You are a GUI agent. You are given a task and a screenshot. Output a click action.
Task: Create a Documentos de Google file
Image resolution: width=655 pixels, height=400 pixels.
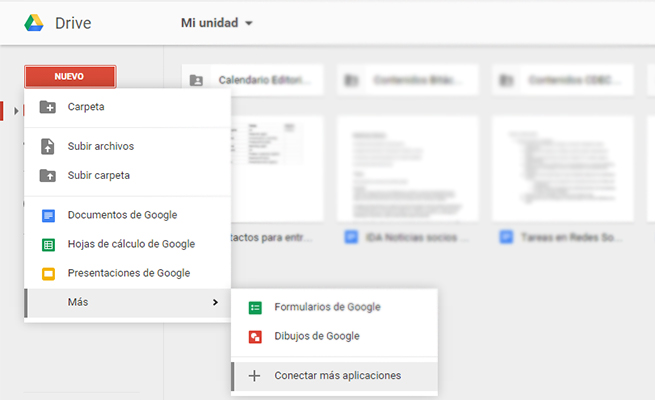click(127, 215)
